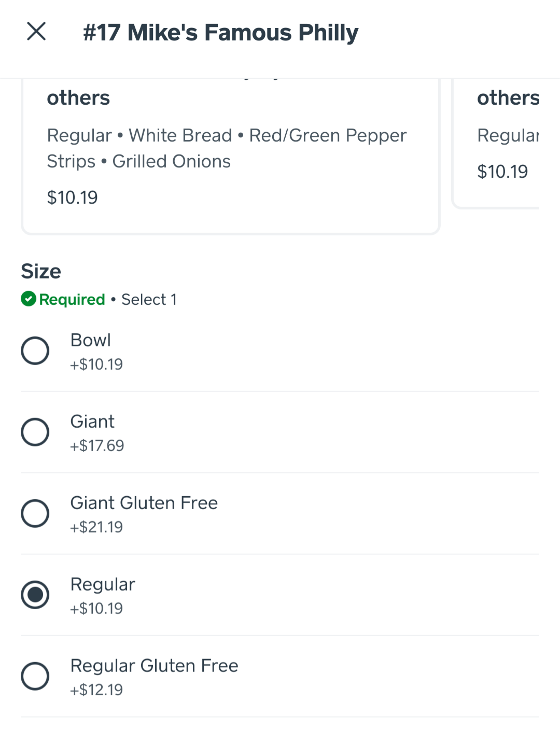Open the partially visible second order card

point(497,144)
